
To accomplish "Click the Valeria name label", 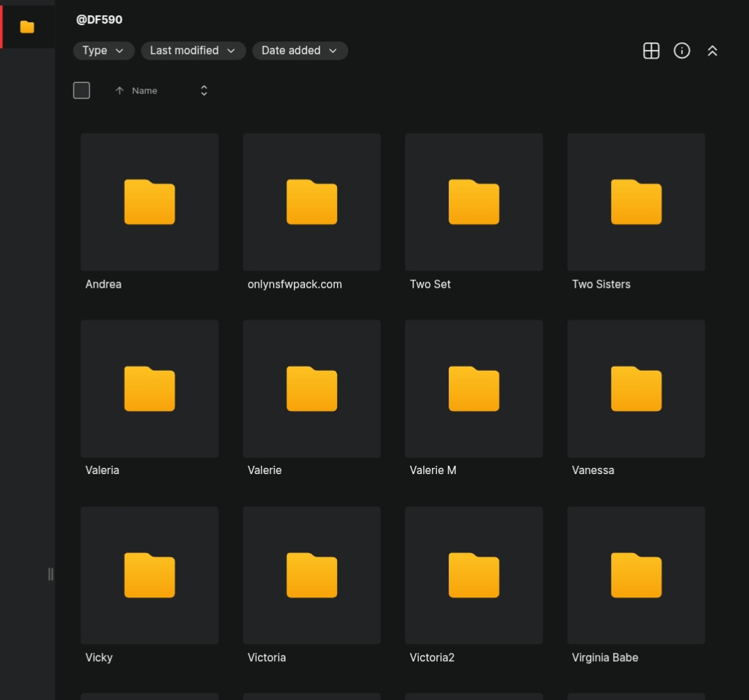I will (x=102, y=471).
